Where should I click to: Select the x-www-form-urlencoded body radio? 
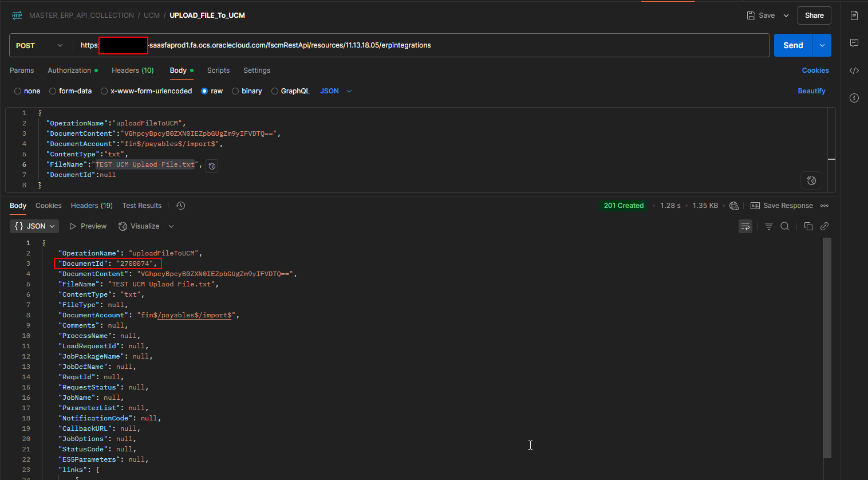tap(104, 91)
